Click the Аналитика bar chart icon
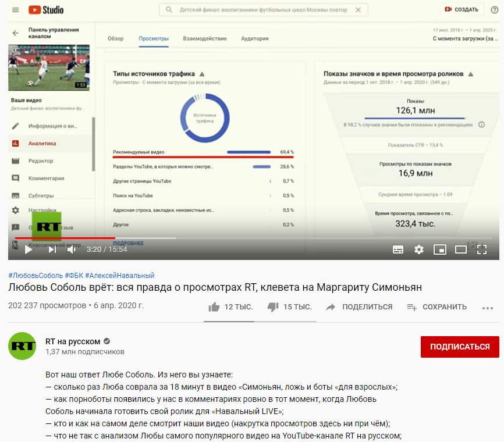The width and height of the screenshot is (504, 442). click(16, 143)
